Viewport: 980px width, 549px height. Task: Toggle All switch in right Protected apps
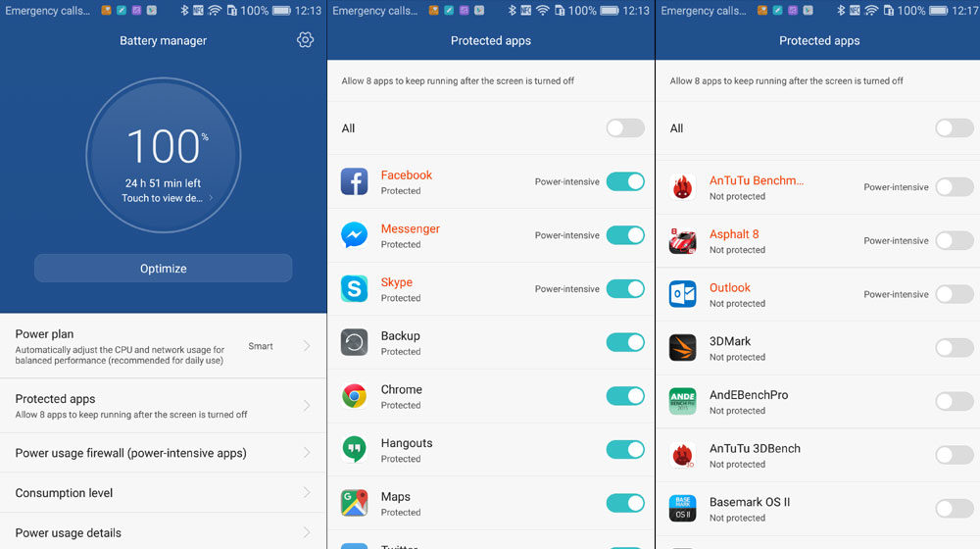pos(955,128)
